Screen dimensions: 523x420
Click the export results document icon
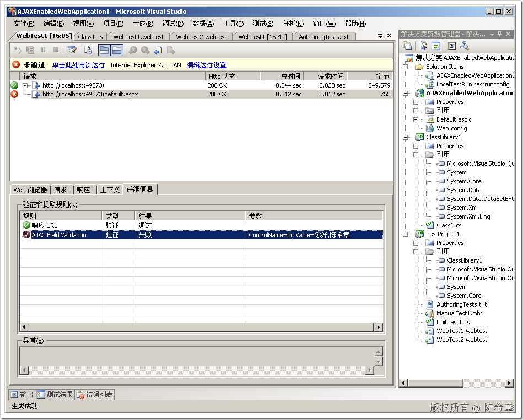171,50
